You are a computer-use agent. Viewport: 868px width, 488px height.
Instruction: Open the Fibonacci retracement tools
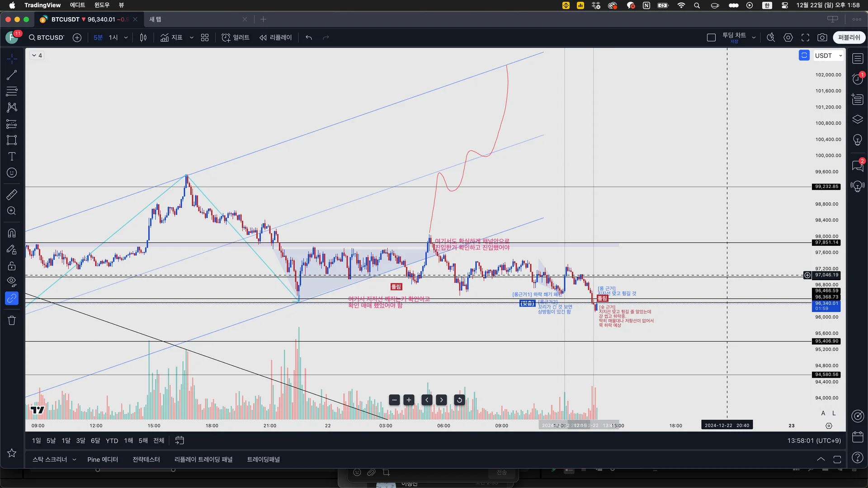pyautogui.click(x=12, y=91)
